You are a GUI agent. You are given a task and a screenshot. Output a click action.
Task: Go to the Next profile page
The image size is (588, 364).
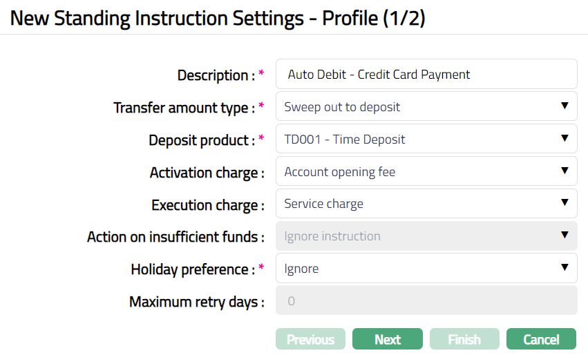click(387, 339)
